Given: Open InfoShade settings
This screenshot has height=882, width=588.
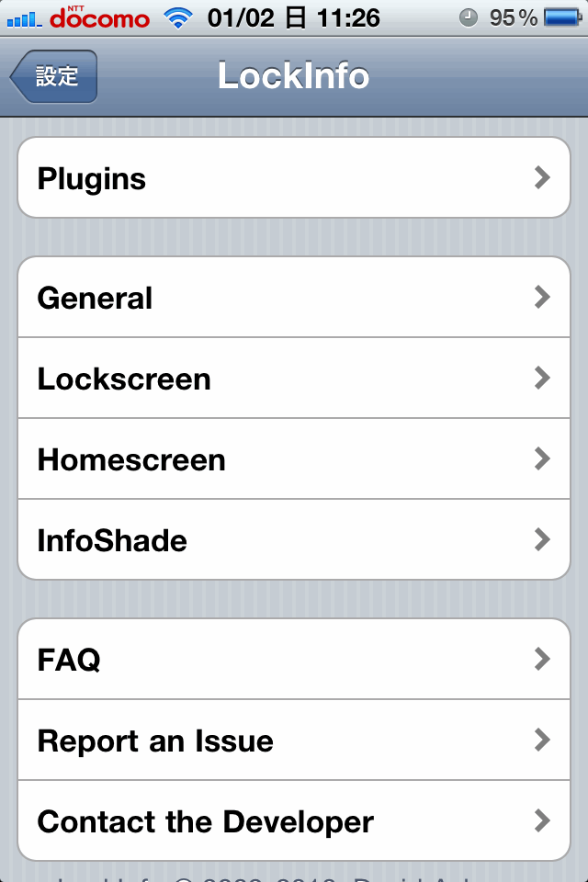Looking at the screenshot, I should [x=294, y=539].
